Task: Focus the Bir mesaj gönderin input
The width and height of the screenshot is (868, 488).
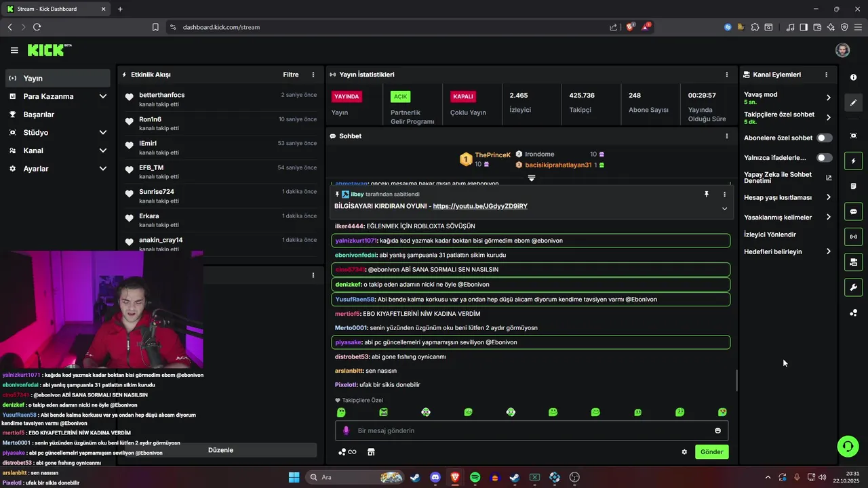Action: (x=532, y=430)
